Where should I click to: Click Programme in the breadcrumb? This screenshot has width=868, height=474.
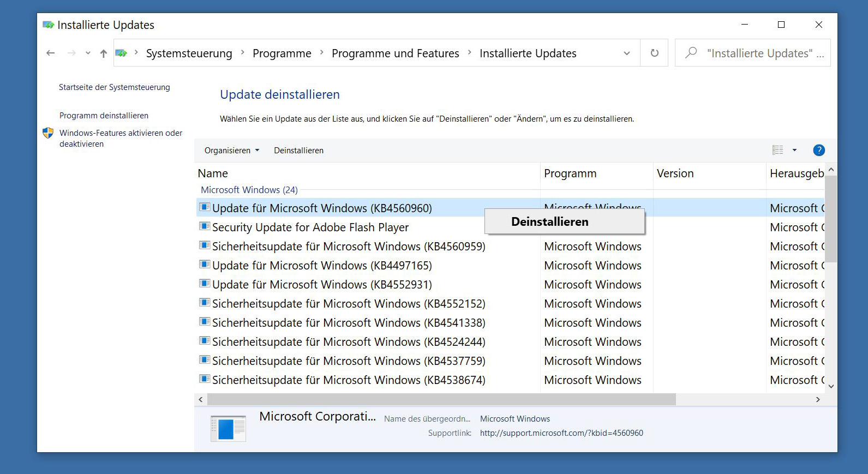[282, 53]
